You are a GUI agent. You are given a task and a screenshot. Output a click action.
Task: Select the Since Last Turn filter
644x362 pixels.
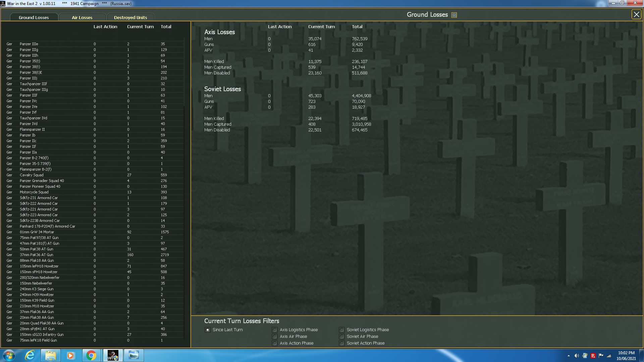tap(208, 330)
